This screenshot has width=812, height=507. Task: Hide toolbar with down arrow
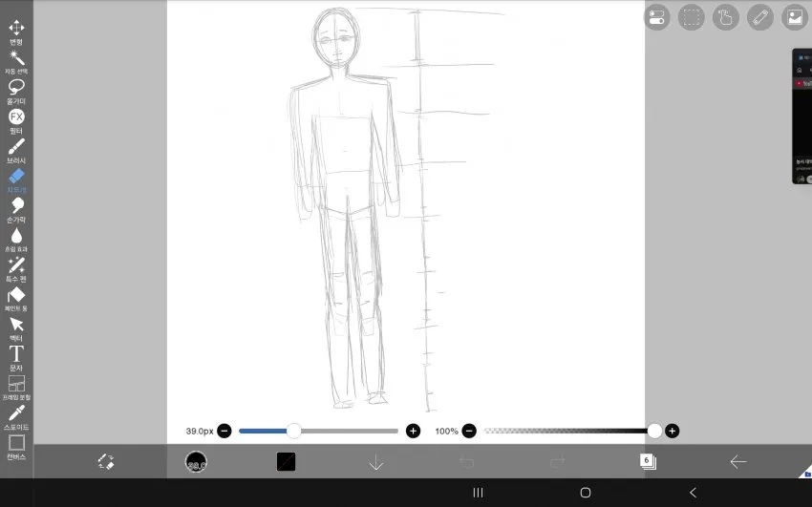(376, 462)
